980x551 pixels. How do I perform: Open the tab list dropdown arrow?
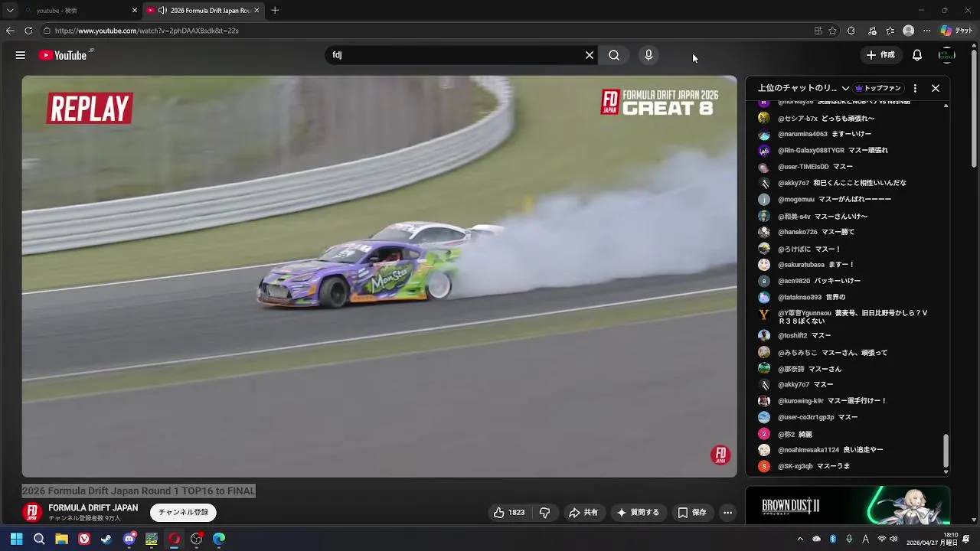coord(10,11)
